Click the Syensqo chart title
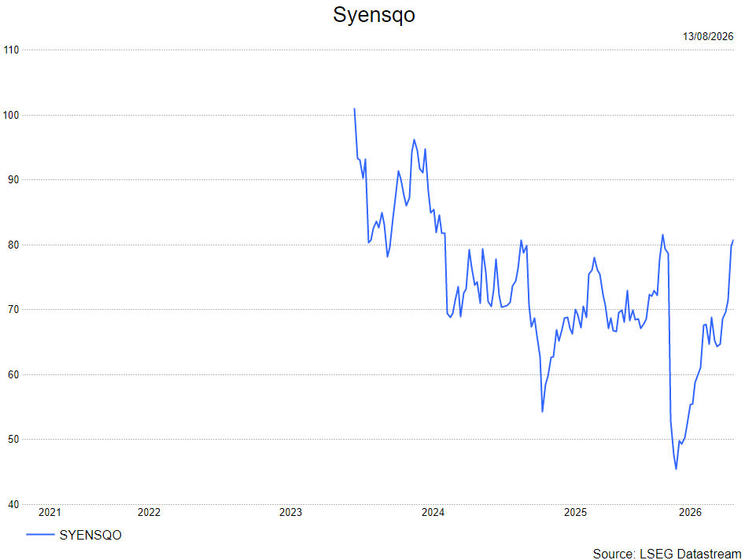This screenshot has width=745, height=560. 374,15
